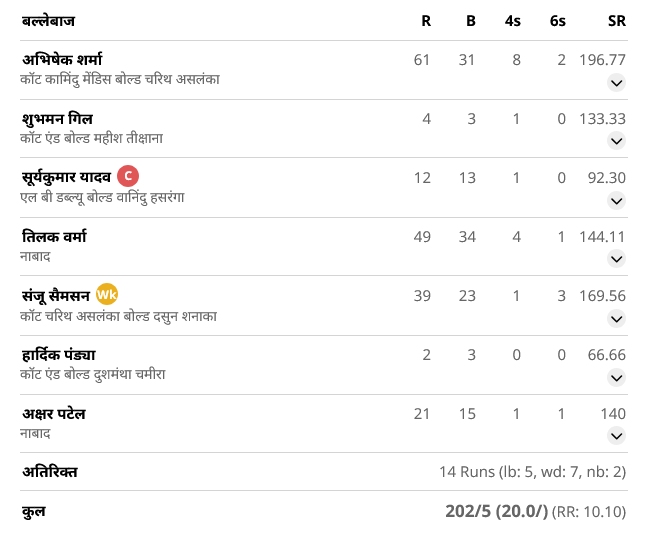Open अभिषेक शर्मा player profile
648x545 pixels.
(x=62, y=60)
